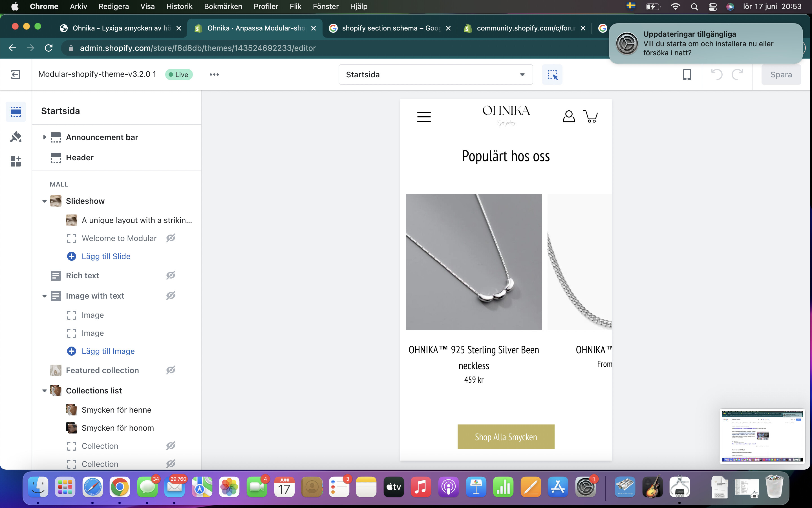Show the hidden Featured collection section

[171, 370]
